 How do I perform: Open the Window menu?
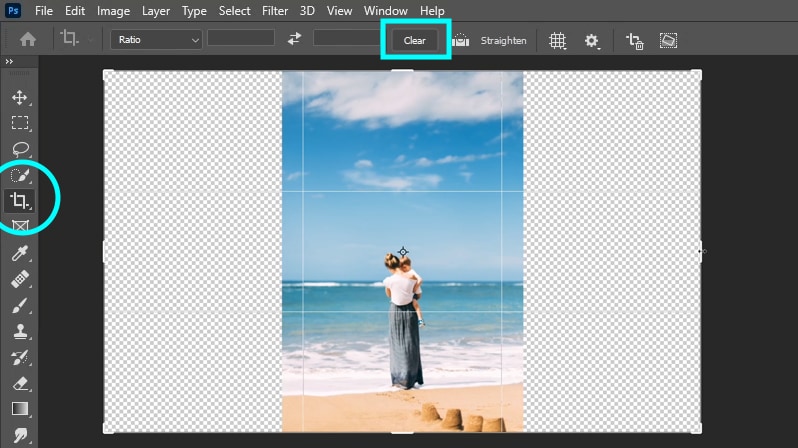385,11
